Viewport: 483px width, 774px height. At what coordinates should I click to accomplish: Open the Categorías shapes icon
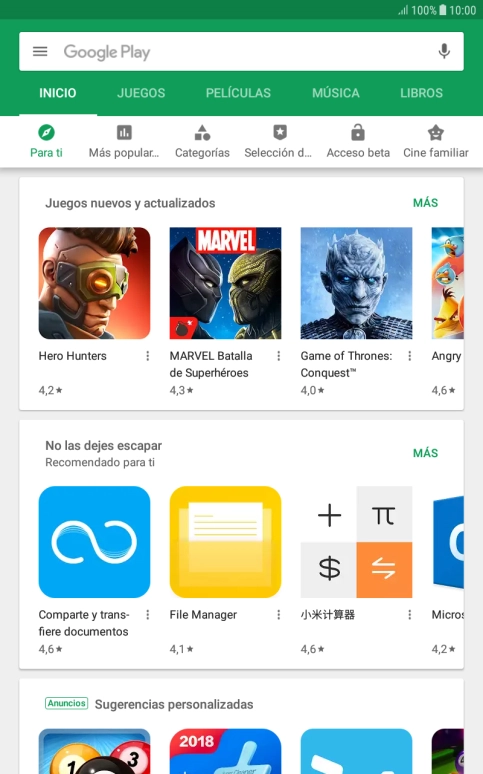coord(202,132)
